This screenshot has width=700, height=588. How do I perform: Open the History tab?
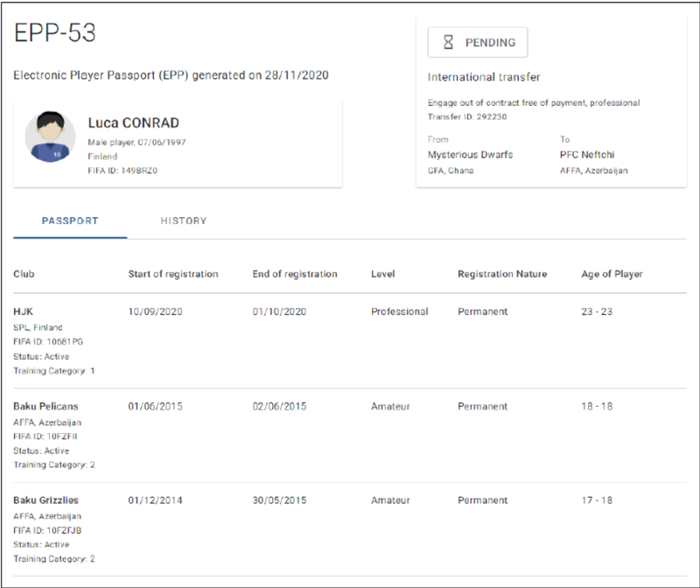click(x=184, y=220)
